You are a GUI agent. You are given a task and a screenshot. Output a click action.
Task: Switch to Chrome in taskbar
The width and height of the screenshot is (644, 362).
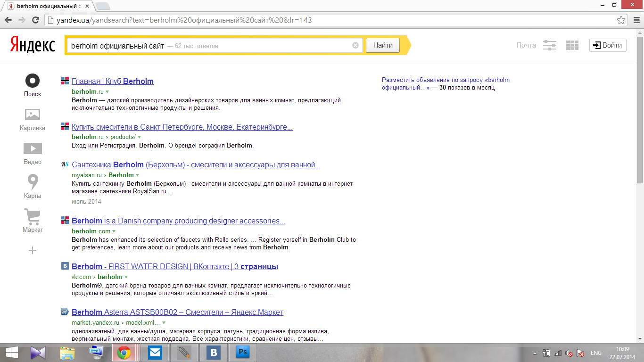[x=124, y=352]
